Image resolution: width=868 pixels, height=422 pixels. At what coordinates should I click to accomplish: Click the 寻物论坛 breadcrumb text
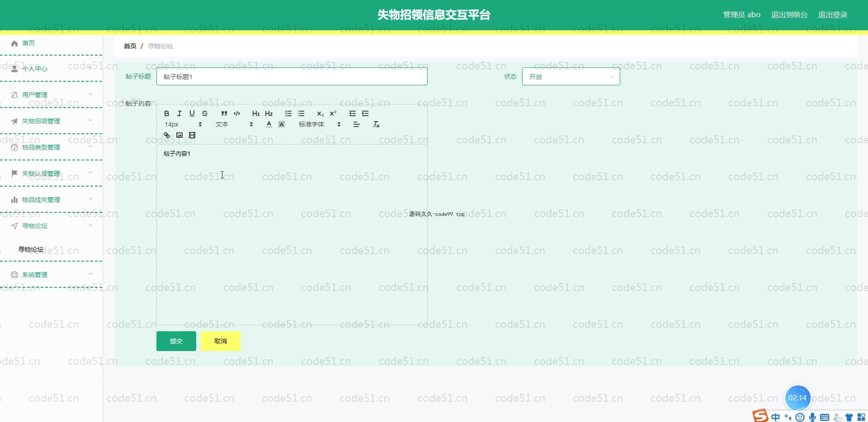coord(160,46)
